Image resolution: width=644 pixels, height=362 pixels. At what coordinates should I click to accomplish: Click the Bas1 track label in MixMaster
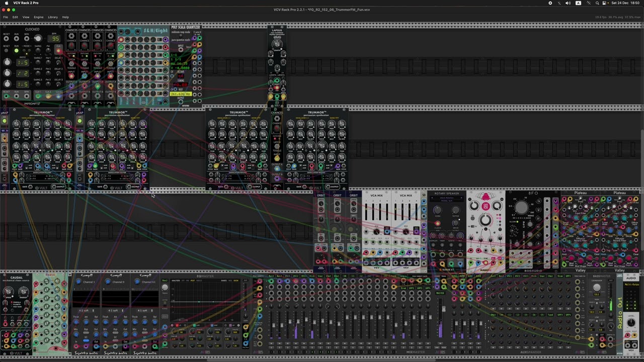(272, 276)
